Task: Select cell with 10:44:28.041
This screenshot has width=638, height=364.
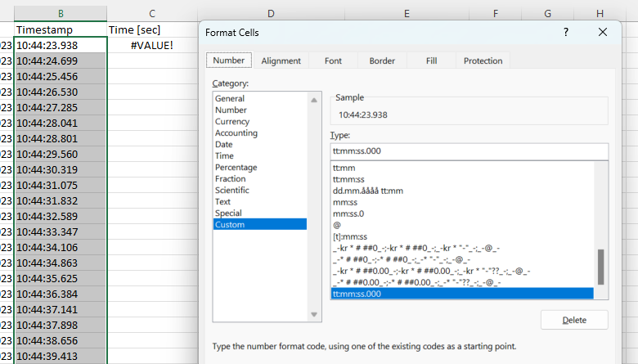Action: click(61, 123)
